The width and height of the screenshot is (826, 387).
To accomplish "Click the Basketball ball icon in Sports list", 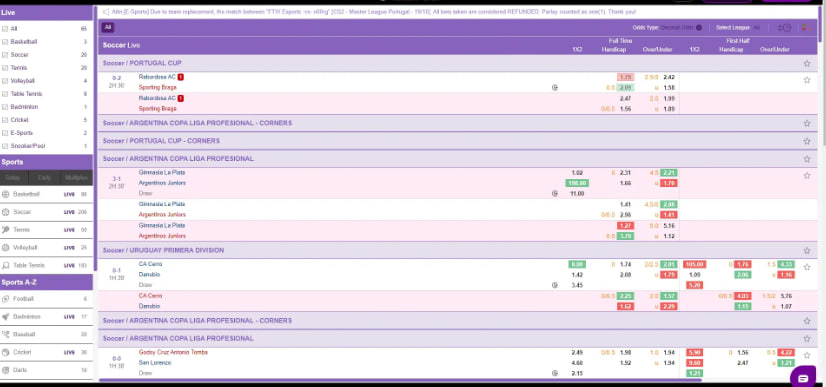I will pyautogui.click(x=6, y=194).
